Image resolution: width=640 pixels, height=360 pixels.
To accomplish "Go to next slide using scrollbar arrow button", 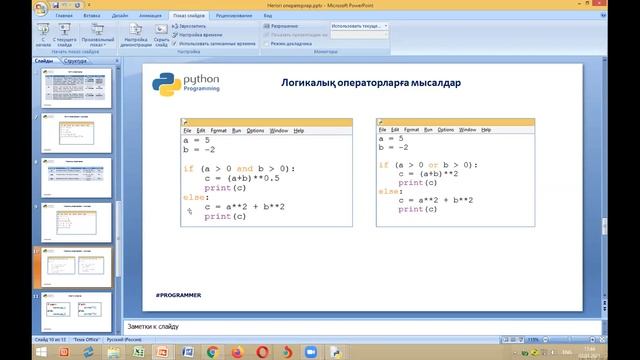I will (604, 309).
